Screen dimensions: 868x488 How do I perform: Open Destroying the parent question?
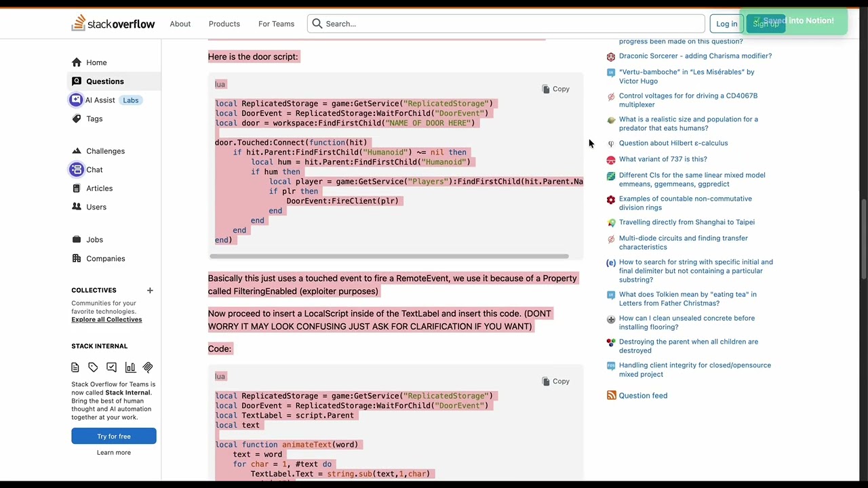(x=688, y=346)
